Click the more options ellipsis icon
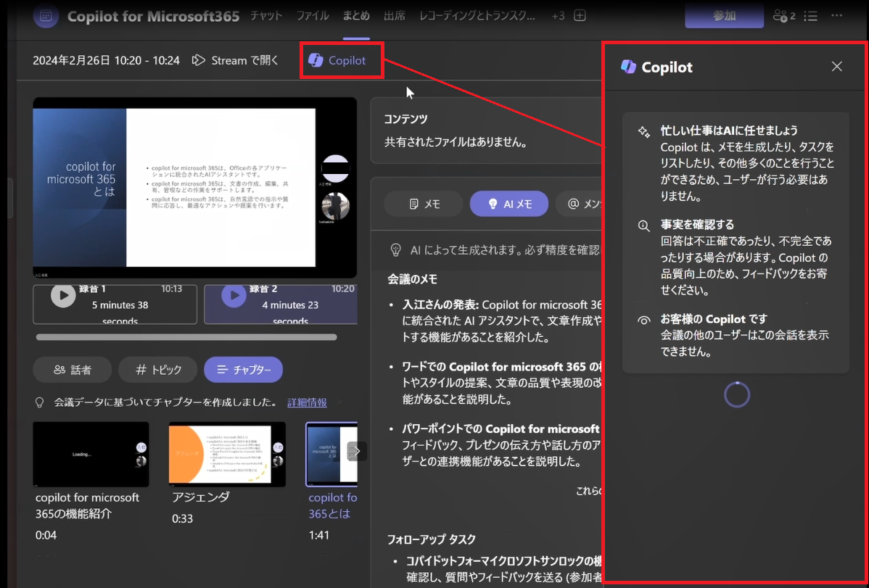 pyautogui.click(x=838, y=16)
